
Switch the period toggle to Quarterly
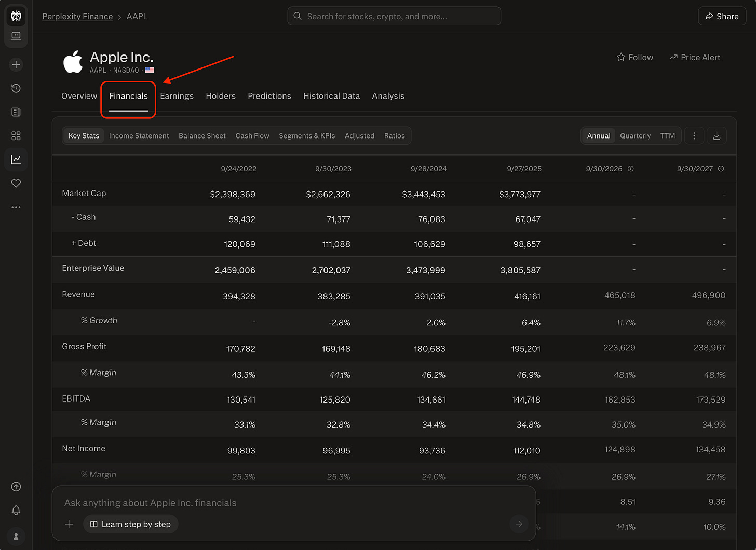(635, 135)
